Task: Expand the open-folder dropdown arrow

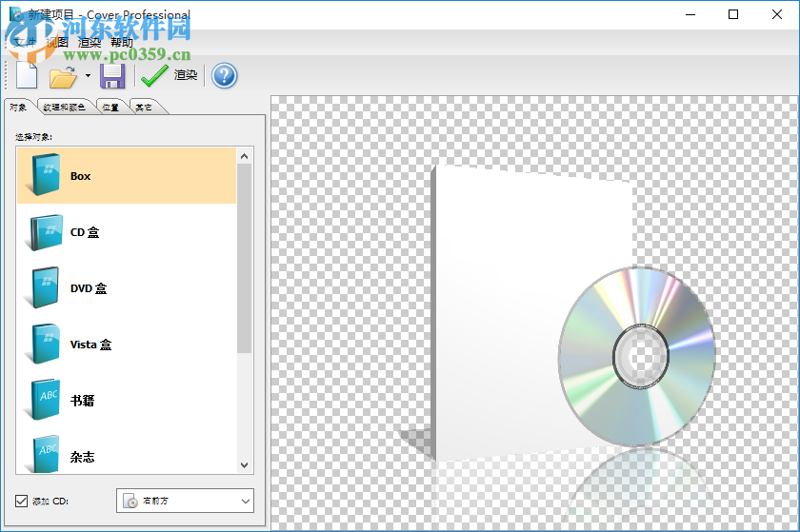Action: point(88,75)
